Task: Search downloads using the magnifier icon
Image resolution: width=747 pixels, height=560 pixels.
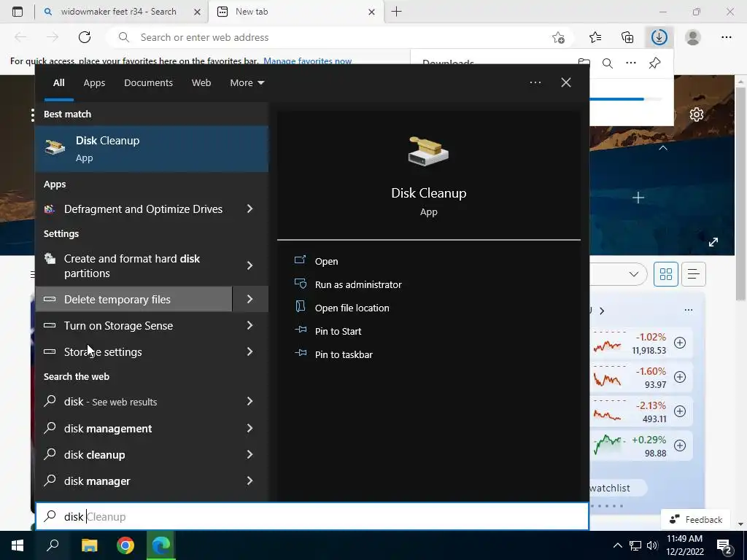Action: click(608, 63)
